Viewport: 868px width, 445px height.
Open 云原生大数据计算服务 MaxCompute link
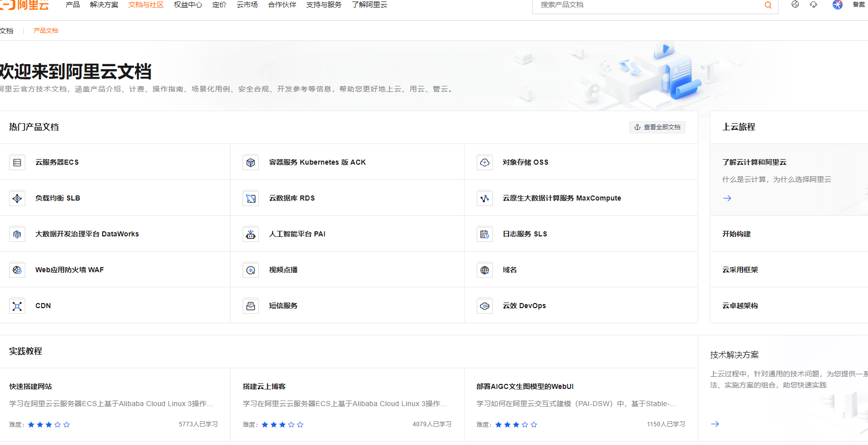[x=562, y=198]
